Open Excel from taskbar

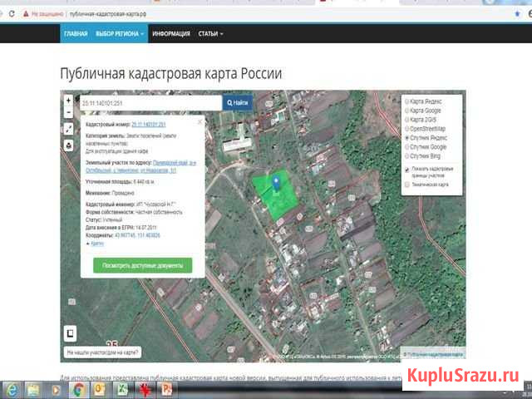(x=122, y=391)
